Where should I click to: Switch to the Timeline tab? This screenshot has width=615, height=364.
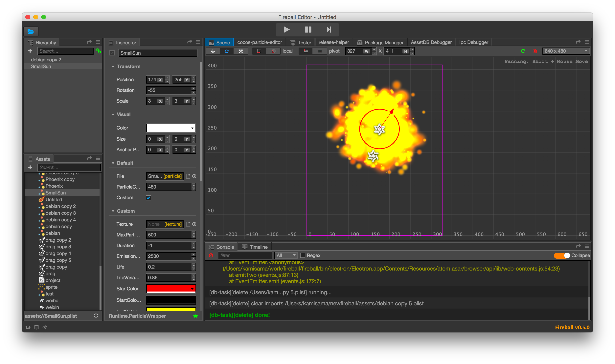(255, 247)
